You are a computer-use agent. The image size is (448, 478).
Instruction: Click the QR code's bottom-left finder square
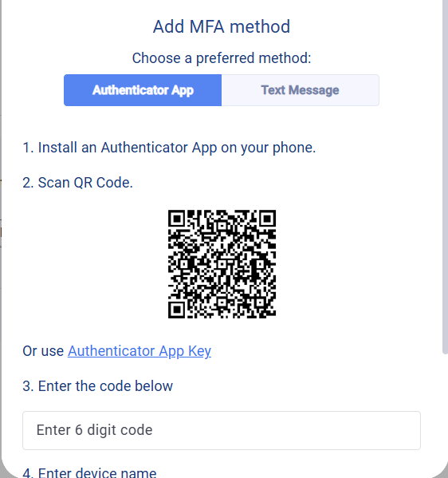177,310
